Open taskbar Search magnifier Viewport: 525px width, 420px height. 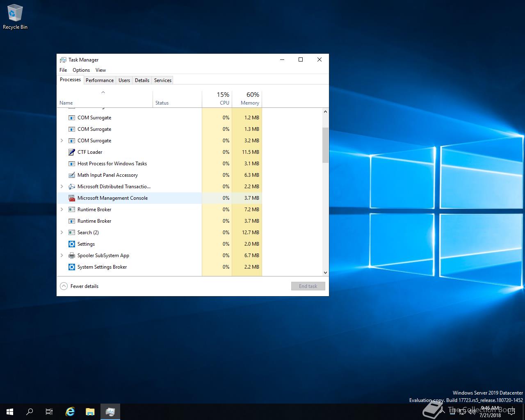tap(30, 412)
